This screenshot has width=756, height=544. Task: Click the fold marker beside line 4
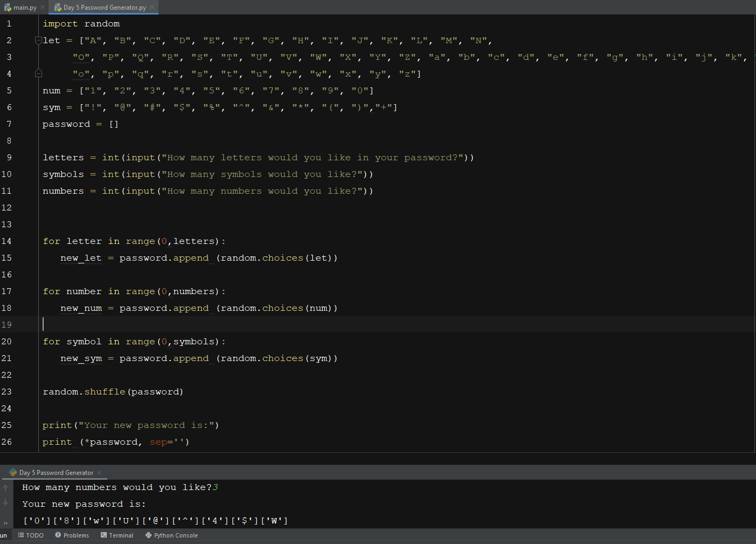[38, 72]
